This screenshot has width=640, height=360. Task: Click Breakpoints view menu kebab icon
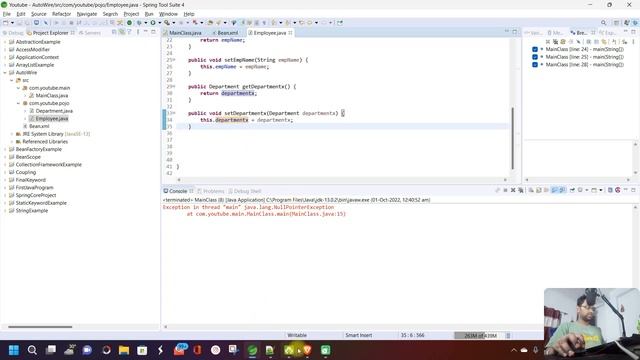(633, 42)
